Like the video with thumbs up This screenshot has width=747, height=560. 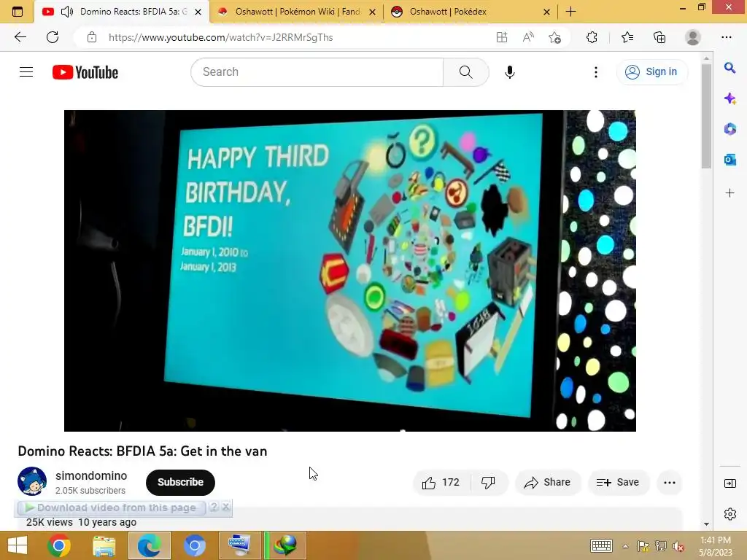point(441,483)
